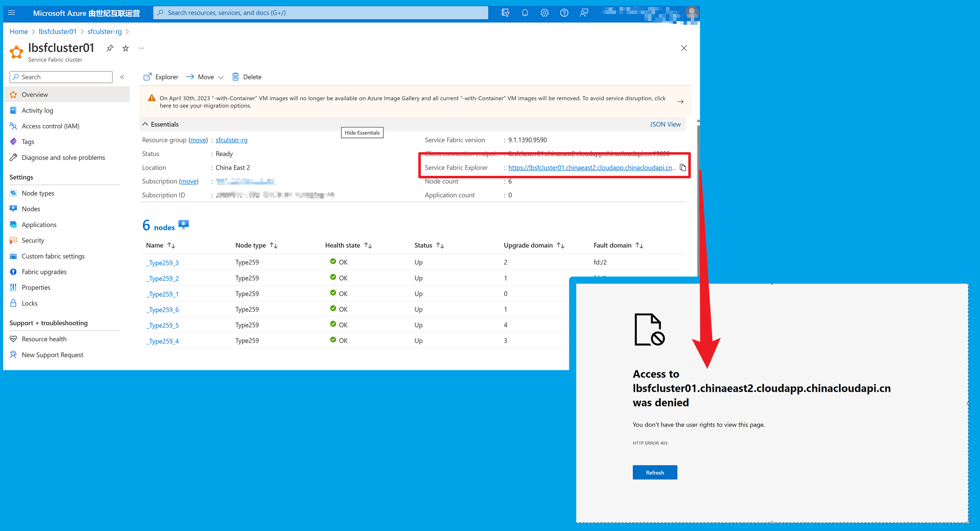Collapse the left sidebar menu
This screenshot has height=531, width=980.
pyautogui.click(x=122, y=77)
